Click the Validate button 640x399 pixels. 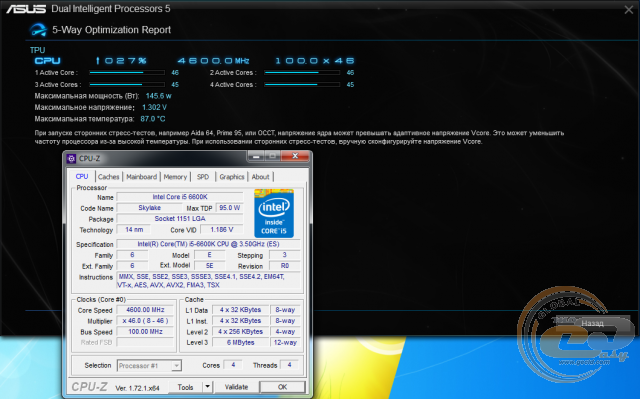[236, 387]
